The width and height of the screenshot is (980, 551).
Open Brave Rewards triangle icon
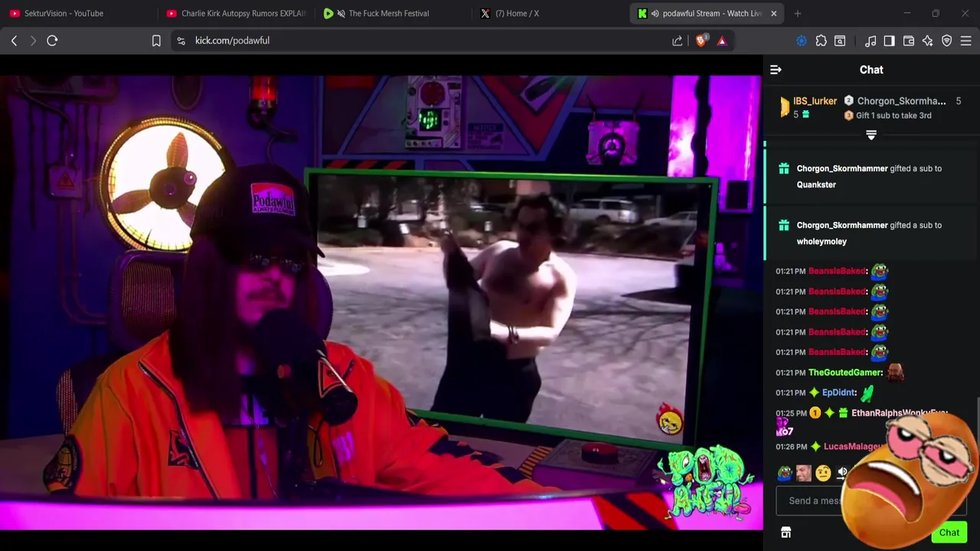(x=722, y=41)
